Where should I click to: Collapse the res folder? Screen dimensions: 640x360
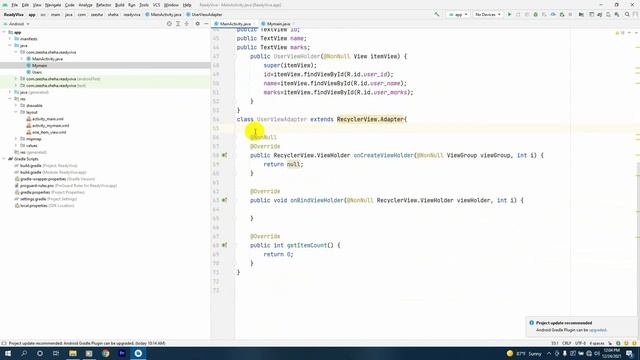click(11, 99)
